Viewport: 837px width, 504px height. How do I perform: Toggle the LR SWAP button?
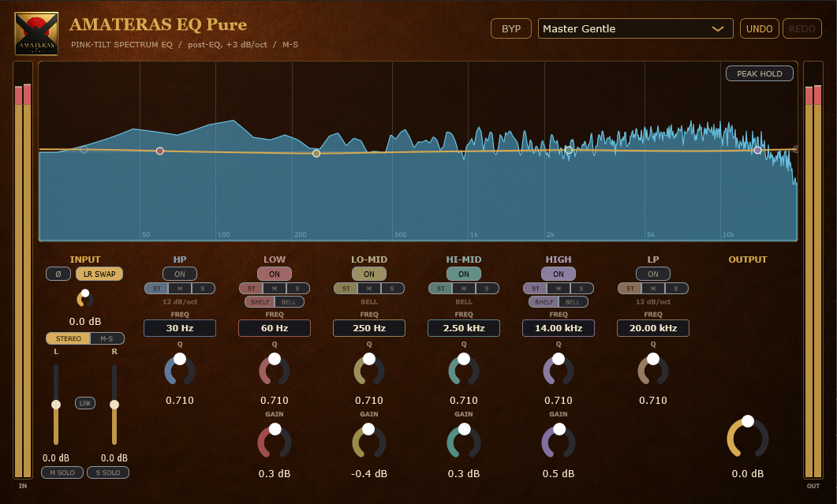99,274
